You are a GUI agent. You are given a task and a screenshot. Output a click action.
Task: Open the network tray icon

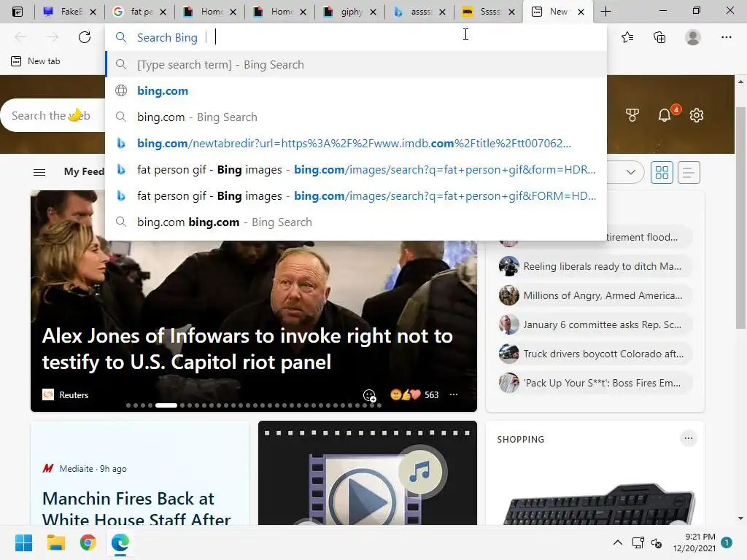638,542
